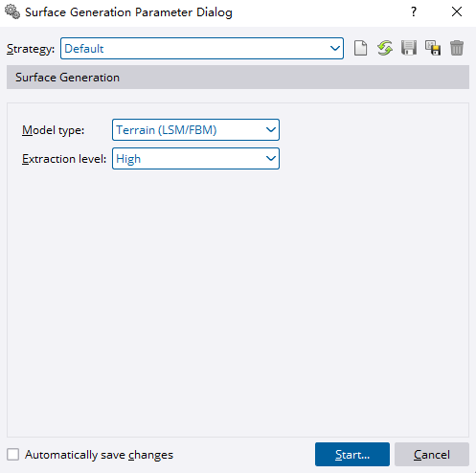Enable the Automatically save changes checkbox
Viewport: 476px width, 473px height.
pyautogui.click(x=12, y=454)
